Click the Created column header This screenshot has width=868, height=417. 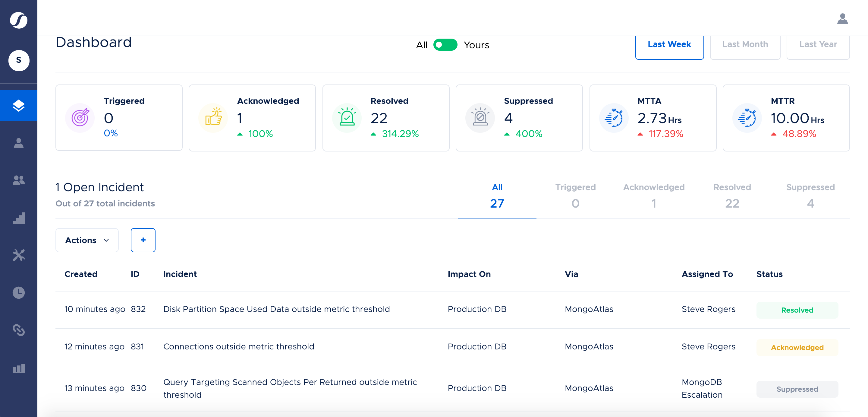pyautogui.click(x=81, y=274)
